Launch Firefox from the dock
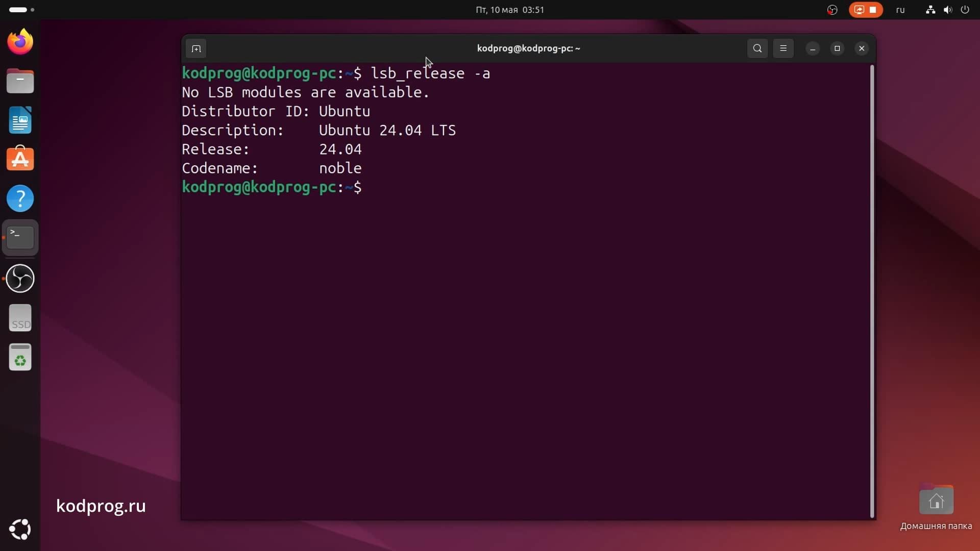 tap(20, 42)
